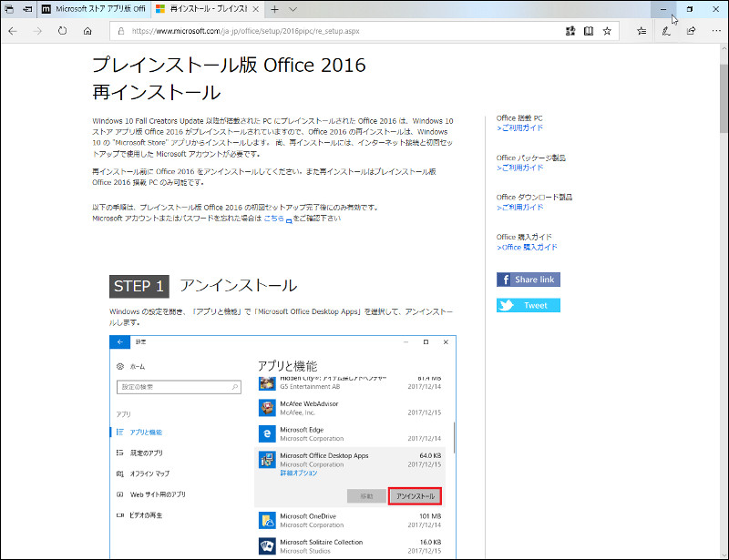Click the page vertical scrollbar thumb
Image resolution: width=729 pixels, height=560 pixels.
pos(724,97)
